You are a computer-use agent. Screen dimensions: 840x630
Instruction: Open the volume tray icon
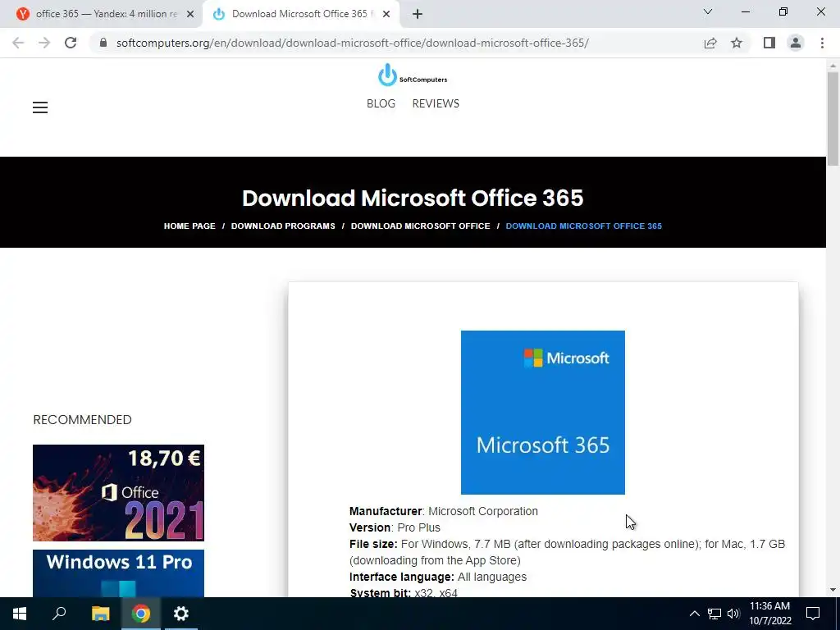[733, 614]
